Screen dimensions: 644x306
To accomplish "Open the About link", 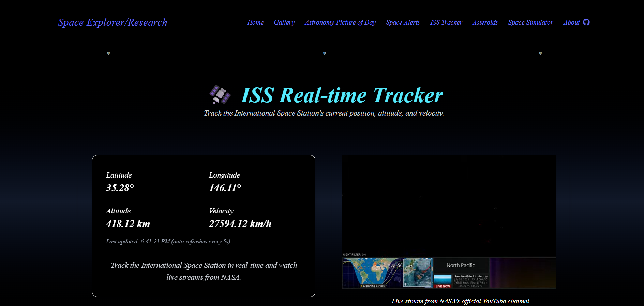I will point(571,22).
